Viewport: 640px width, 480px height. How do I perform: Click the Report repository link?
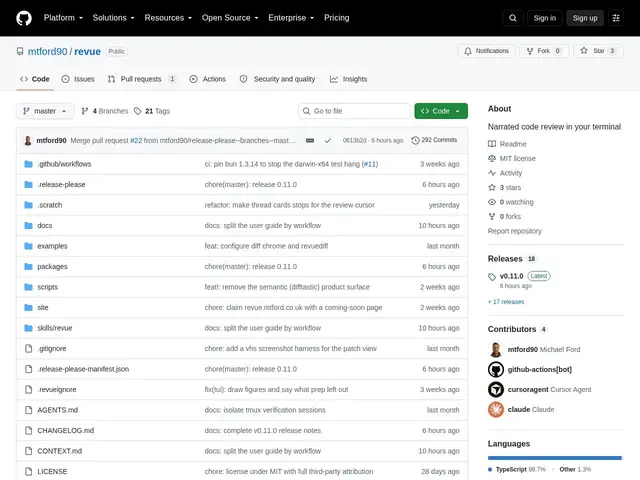click(515, 231)
